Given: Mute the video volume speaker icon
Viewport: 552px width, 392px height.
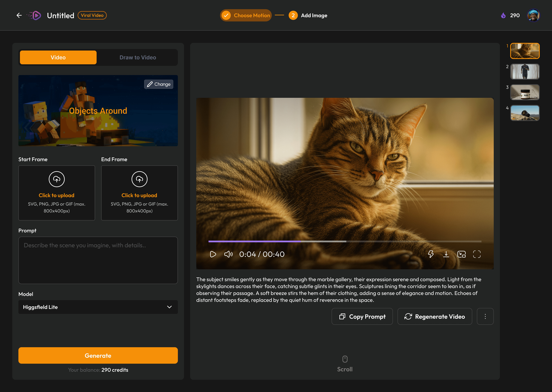Looking at the screenshot, I should 228,254.
